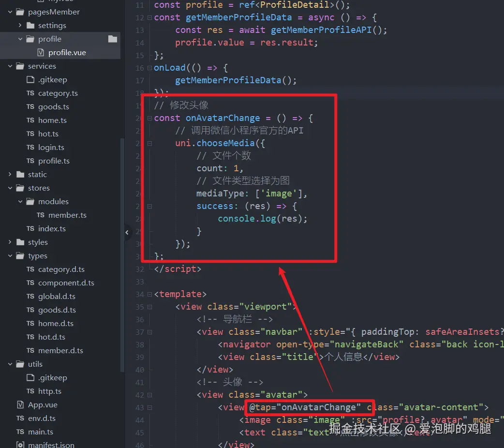
Task: Fold code at line 12 getMemberProfileData
Action: [x=149, y=18]
